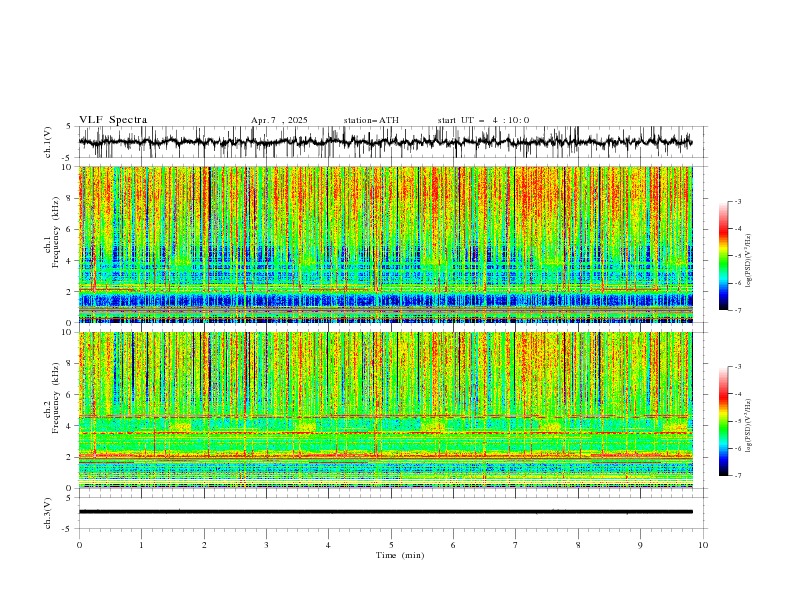Click the ch.2 spectrogram plot area

point(385,410)
